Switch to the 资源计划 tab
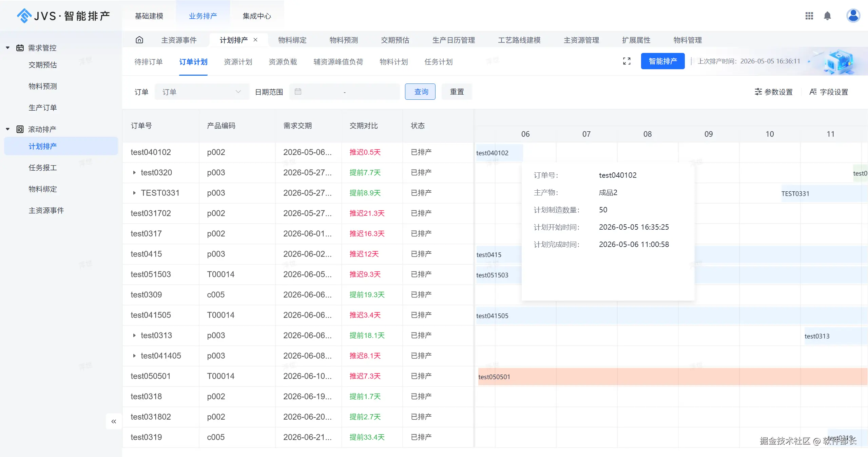The image size is (868, 457). tap(238, 62)
